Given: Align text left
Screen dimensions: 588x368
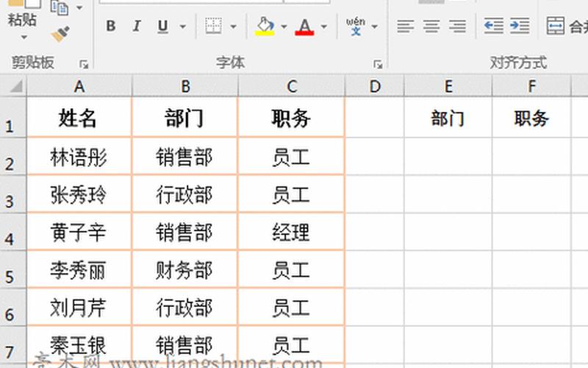Looking at the screenshot, I should click(x=406, y=26).
